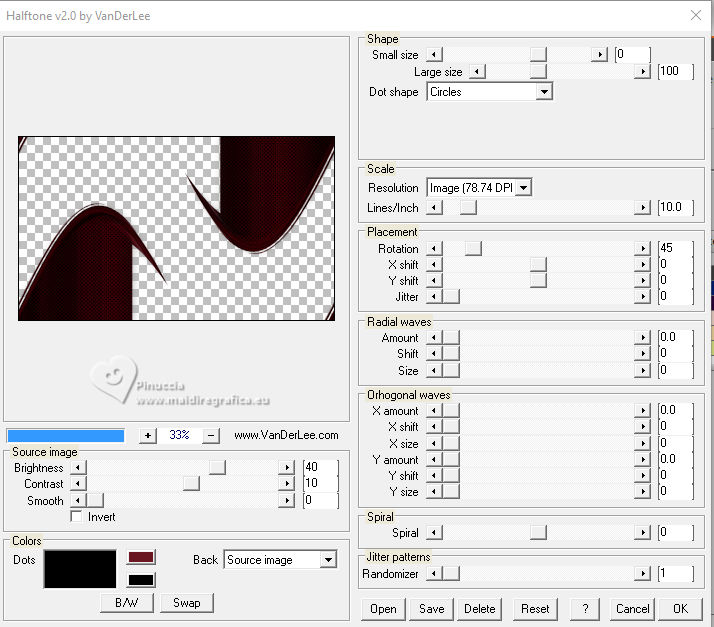
Task: Open the Dot shape dropdown
Action: pos(544,92)
